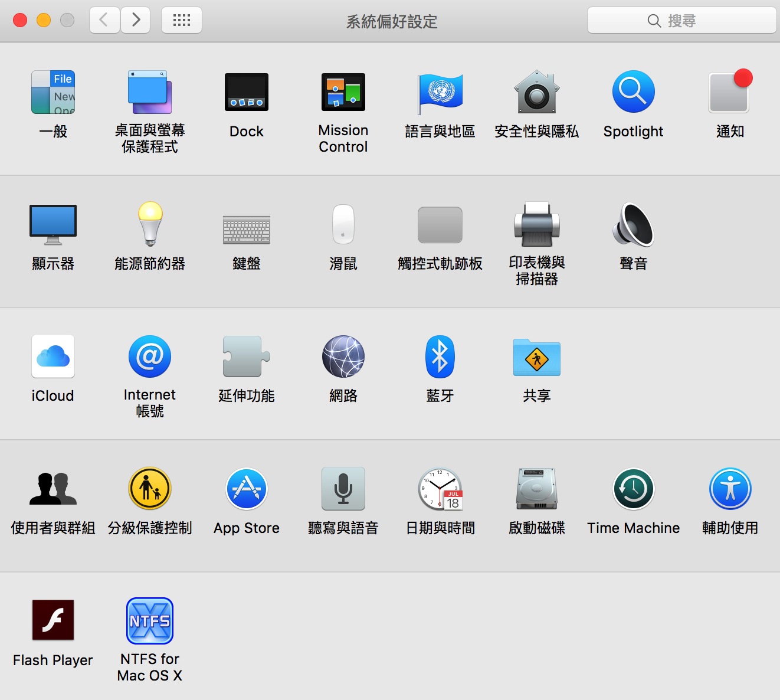Open 安全性與隱私 house-vault icon

click(537, 92)
